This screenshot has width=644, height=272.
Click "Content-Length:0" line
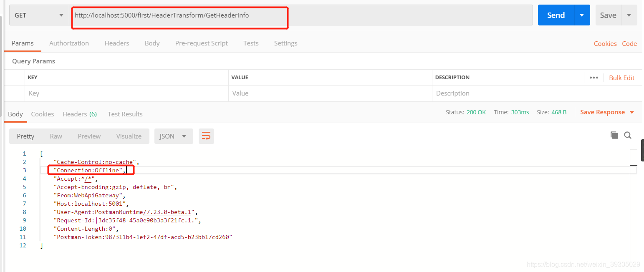coord(86,229)
